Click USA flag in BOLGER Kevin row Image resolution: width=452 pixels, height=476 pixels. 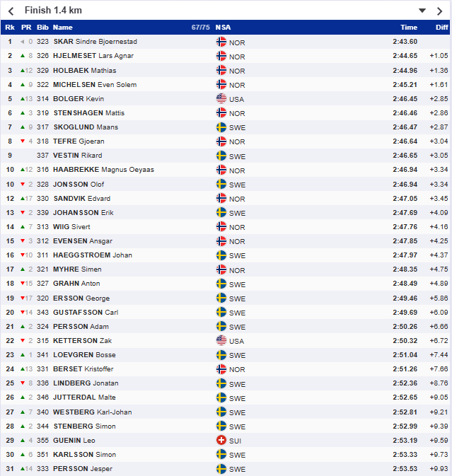[x=221, y=98]
